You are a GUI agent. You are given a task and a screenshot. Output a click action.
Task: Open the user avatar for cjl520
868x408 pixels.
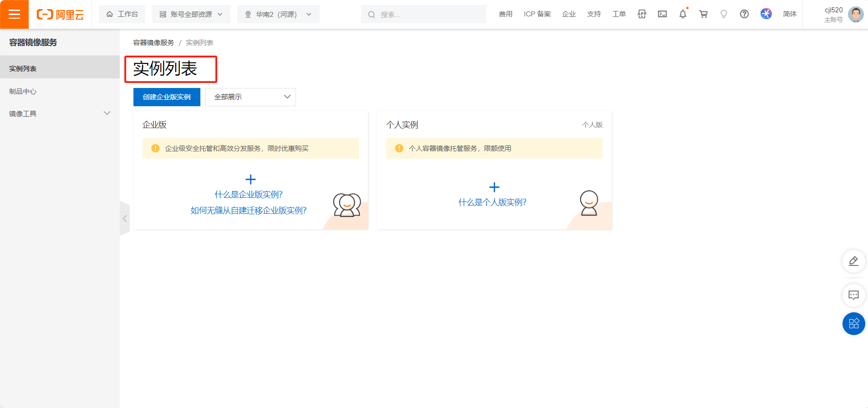[x=856, y=15]
